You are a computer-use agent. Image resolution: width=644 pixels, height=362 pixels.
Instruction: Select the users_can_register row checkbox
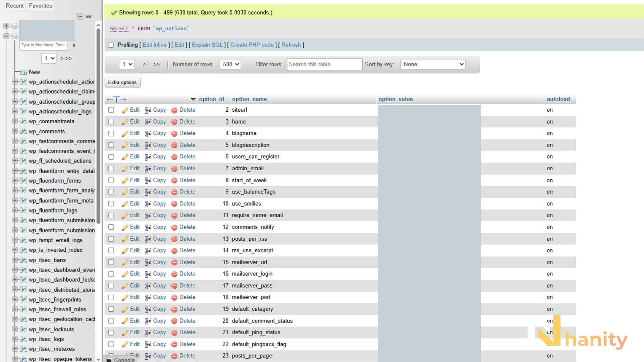111,157
